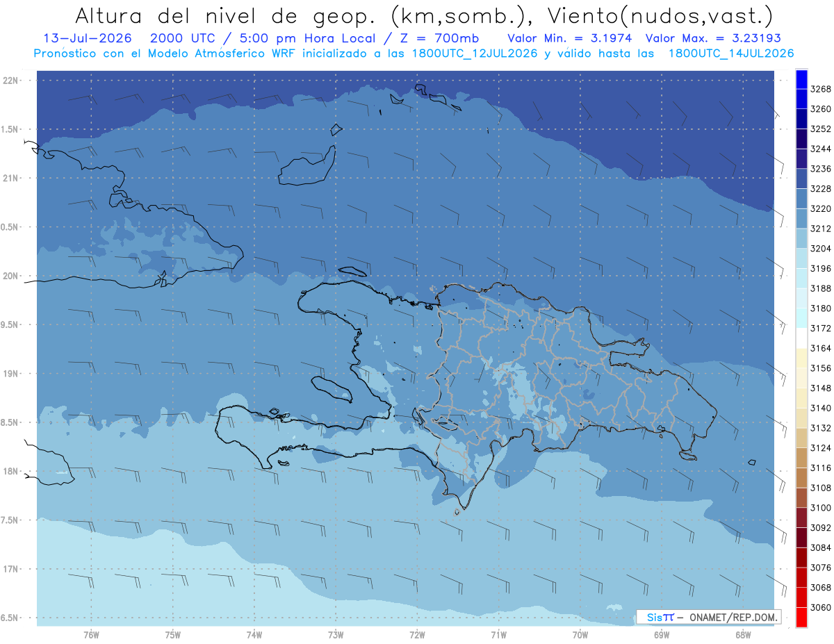Click the colorbar value '3148'
This screenshot has height=644, width=834.
point(821,388)
